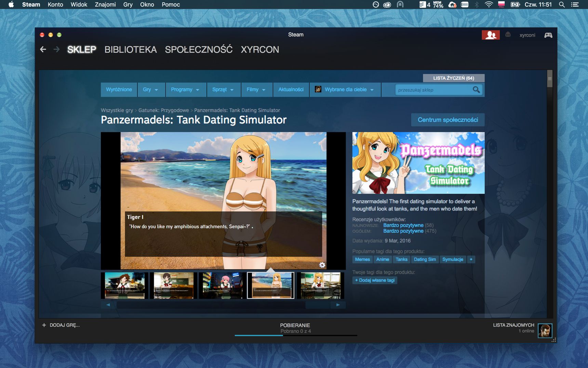Go back with the left arrow
The height and width of the screenshot is (368, 588).
pyautogui.click(x=43, y=49)
